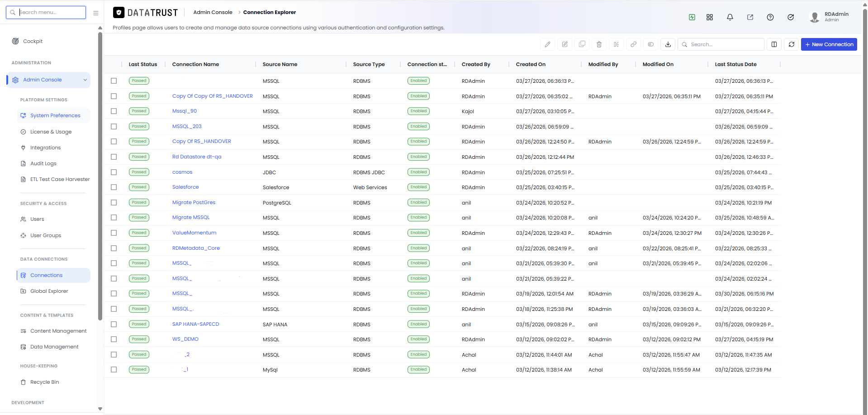Screen dimensions: 868x415
Task: Sort by Connection Name column header
Action: click(x=195, y=64)
